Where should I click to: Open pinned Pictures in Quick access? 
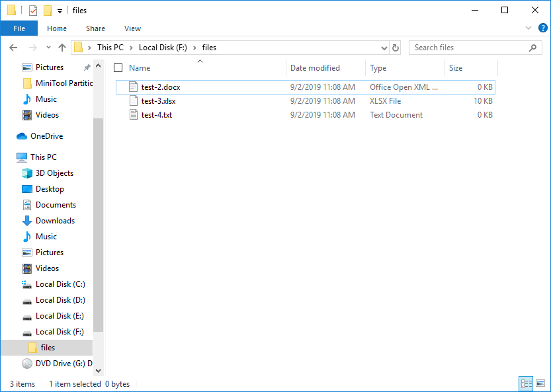tap(49, 67)
